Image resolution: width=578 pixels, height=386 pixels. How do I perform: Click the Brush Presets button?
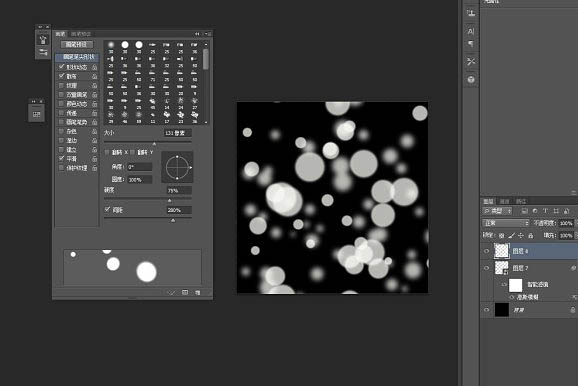77,45
